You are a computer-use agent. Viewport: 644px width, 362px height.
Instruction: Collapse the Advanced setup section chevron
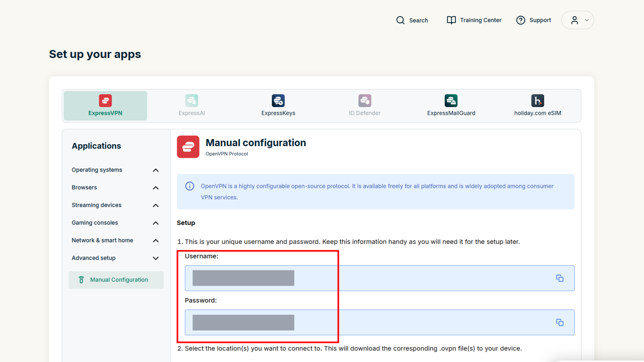coord(156,258)
